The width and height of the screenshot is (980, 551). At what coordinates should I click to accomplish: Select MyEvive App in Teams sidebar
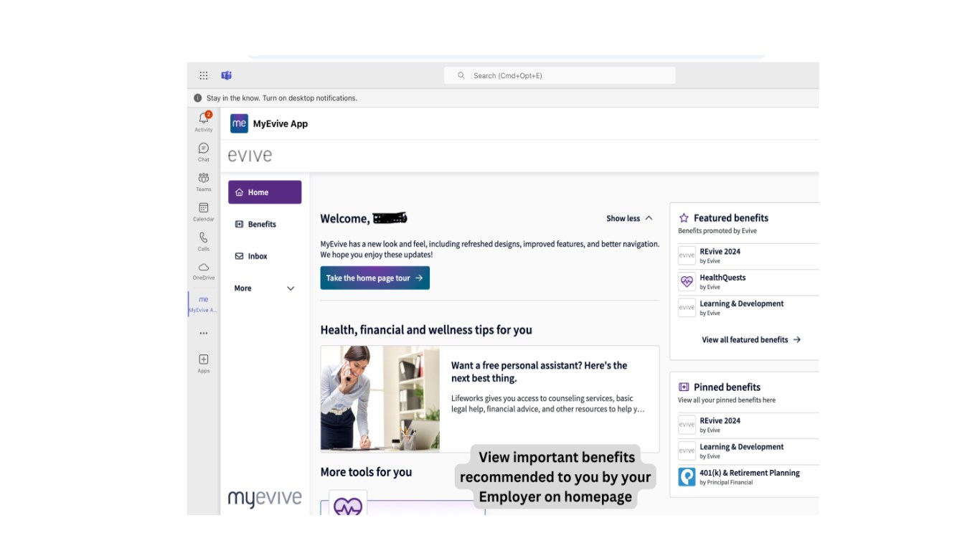click(204, 304)
